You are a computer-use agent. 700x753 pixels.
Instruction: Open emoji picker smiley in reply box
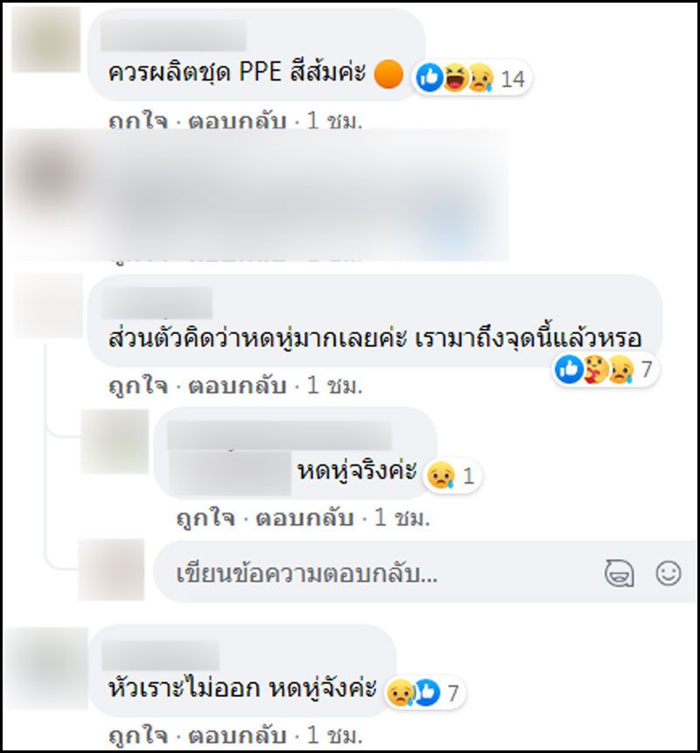coord(668,573)
